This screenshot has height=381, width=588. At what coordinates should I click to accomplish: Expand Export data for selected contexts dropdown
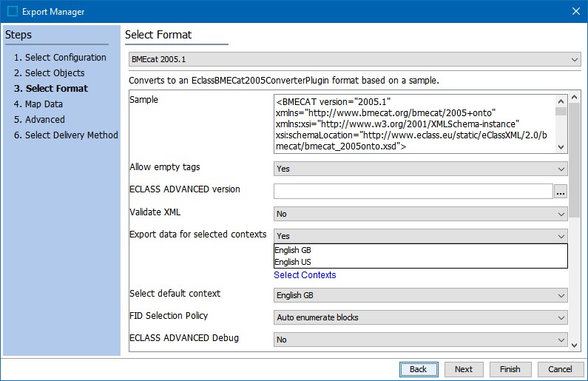point(420,236)
